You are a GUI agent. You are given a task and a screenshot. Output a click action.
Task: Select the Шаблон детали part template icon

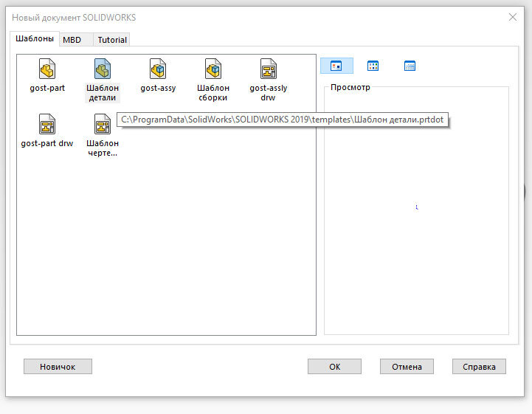pyautogui.click(x=103, y=69)
